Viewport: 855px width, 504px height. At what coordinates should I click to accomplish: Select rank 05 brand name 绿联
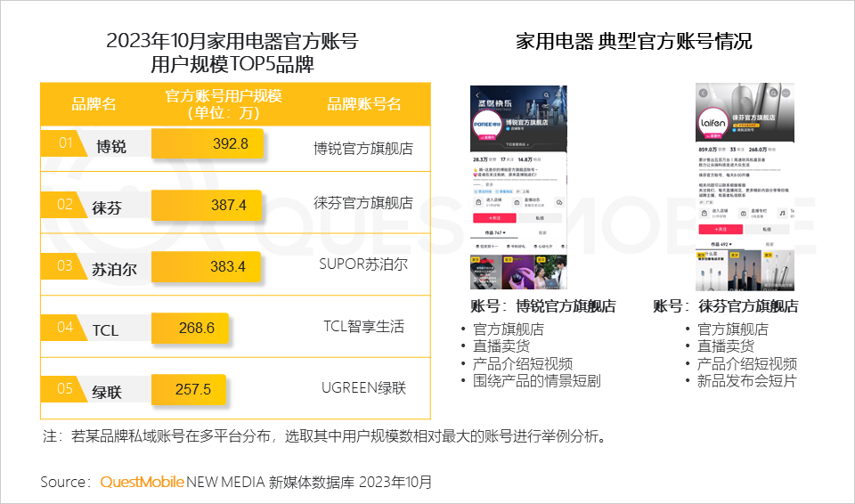coord(107,392)
